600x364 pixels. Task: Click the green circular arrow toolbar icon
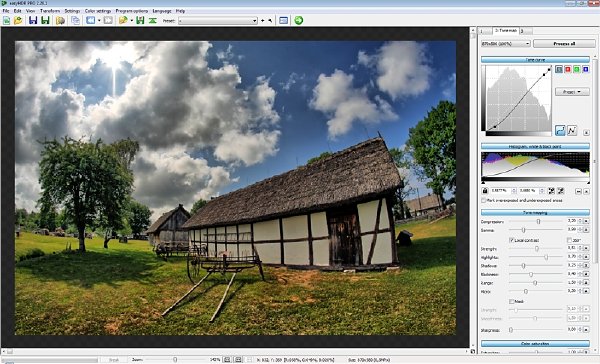298,20
